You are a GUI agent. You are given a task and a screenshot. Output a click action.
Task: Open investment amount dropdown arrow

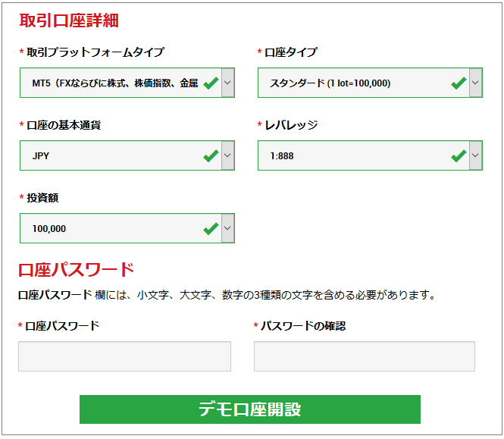point(227,228)
